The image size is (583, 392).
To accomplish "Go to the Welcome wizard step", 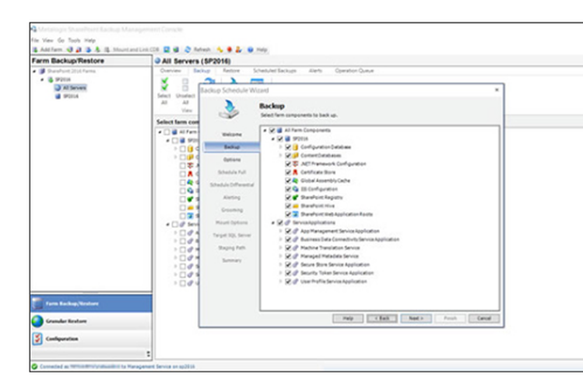I will (x=232, y=135).
